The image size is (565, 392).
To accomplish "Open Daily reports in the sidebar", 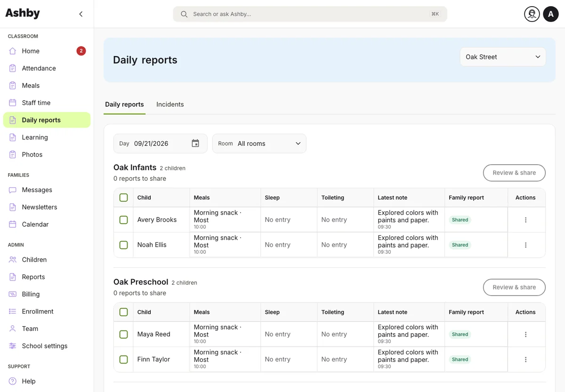I will click(47, 120).
